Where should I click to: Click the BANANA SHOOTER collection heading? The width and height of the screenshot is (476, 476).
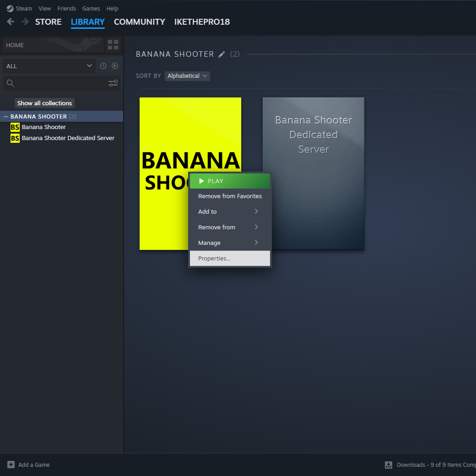click(175, 54)
